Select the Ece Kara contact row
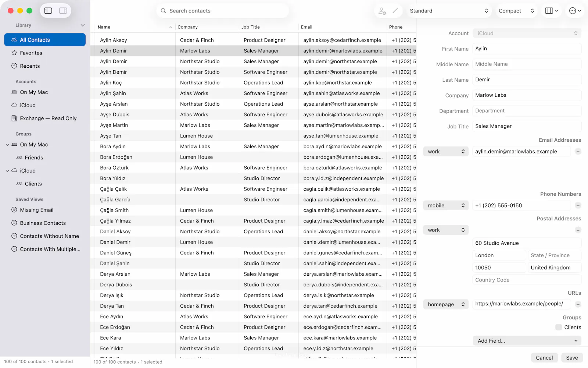This screenshot has width=588, height=368. tap(253, 338)
